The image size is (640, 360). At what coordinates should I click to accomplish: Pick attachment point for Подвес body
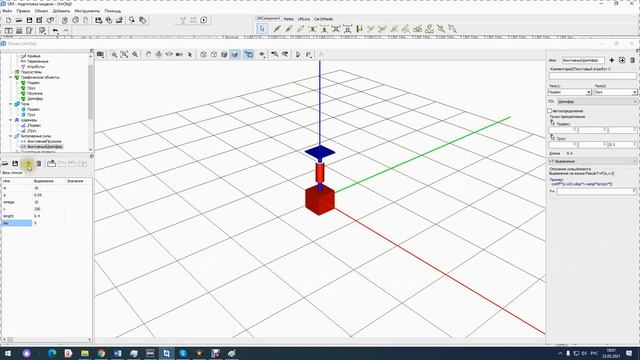click(x=552, y=122)
